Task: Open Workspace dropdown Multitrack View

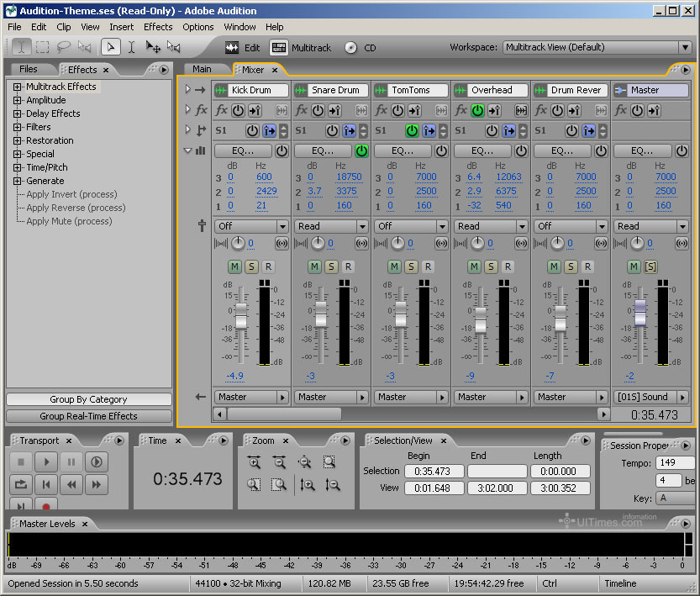Action: pyautogui.click(x=597, y=47)
